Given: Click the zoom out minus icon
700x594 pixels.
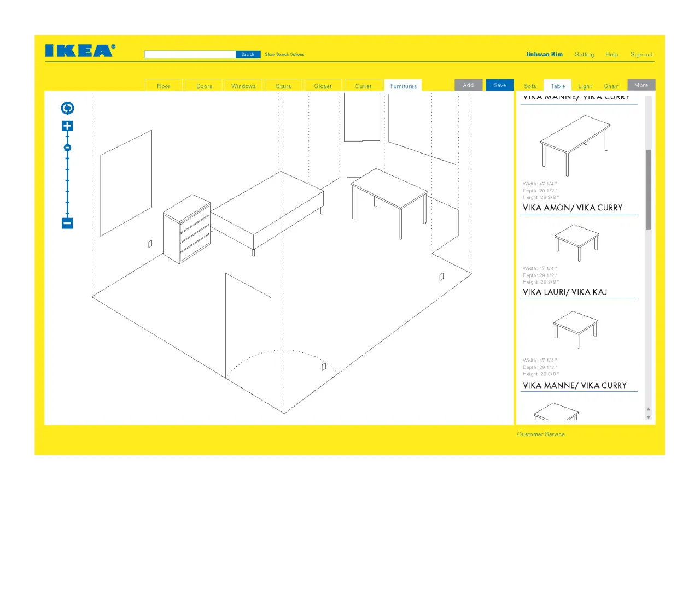Looking at the screenshot, I should [67, 223].
